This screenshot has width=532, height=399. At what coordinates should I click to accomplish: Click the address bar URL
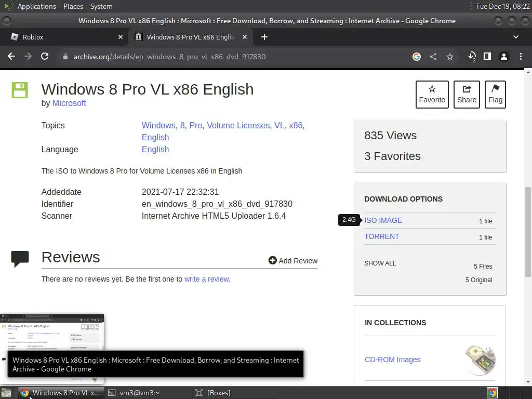[x=170, y=57]
